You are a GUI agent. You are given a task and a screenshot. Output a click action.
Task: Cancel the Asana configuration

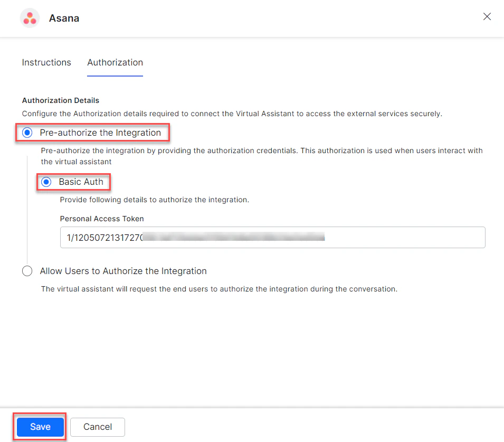(x=98, y=427)
